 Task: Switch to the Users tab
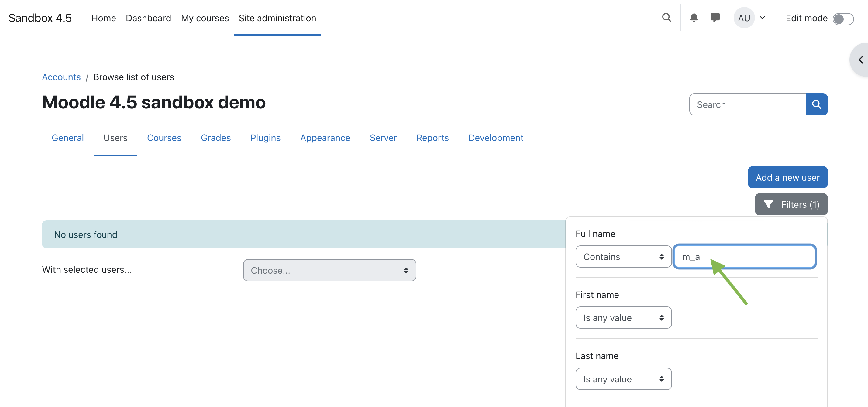[115, 138]
